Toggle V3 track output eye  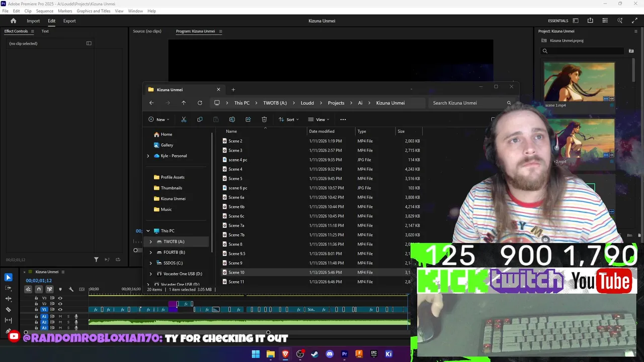tap(60, 298)
